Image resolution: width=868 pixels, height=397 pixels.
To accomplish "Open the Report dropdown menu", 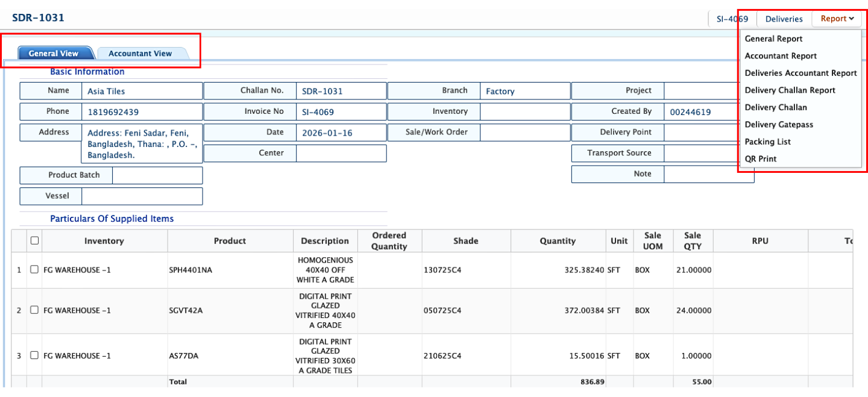I will (837, 19).
